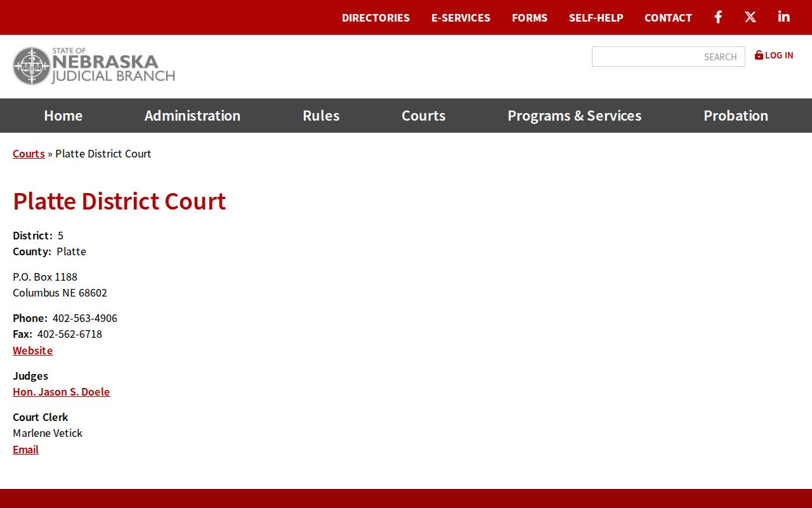Click the court clerk Email link
Viewport: 812px width, 508px height.
(25, 450)
